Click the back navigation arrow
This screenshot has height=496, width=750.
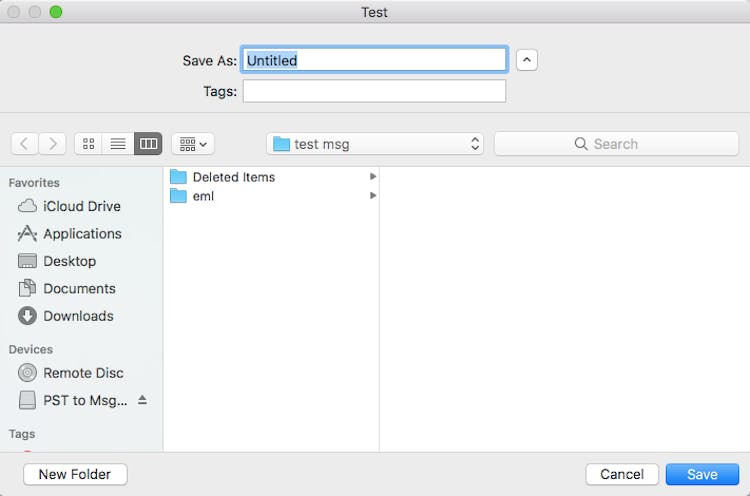coord(25,144)
